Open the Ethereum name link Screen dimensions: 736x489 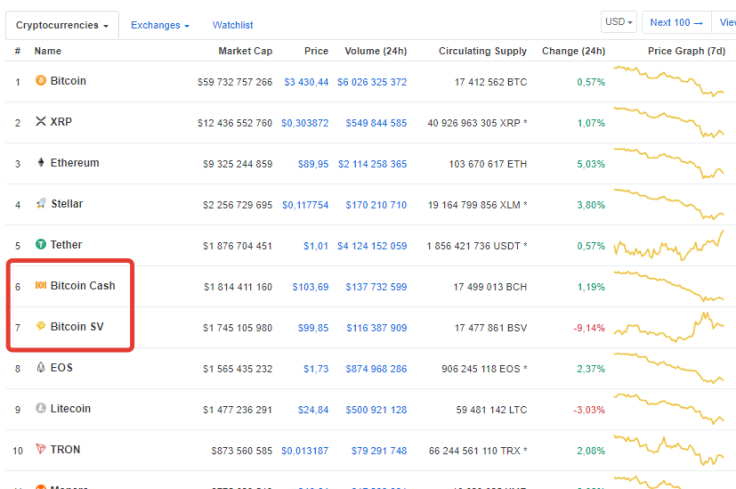[75, 163]
